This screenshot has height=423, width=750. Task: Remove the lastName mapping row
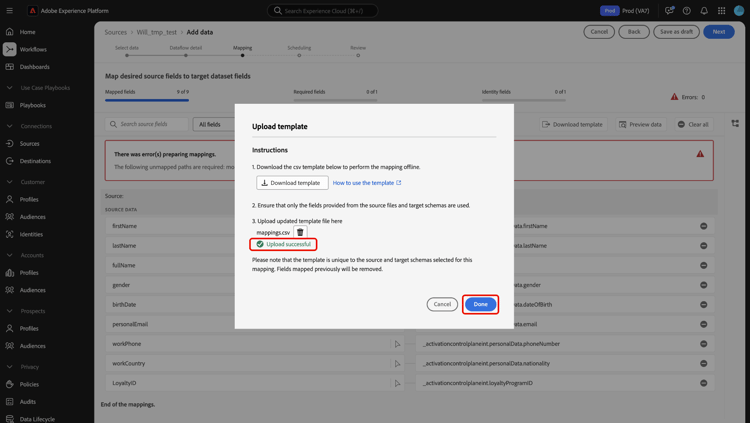tap(704, 245)
